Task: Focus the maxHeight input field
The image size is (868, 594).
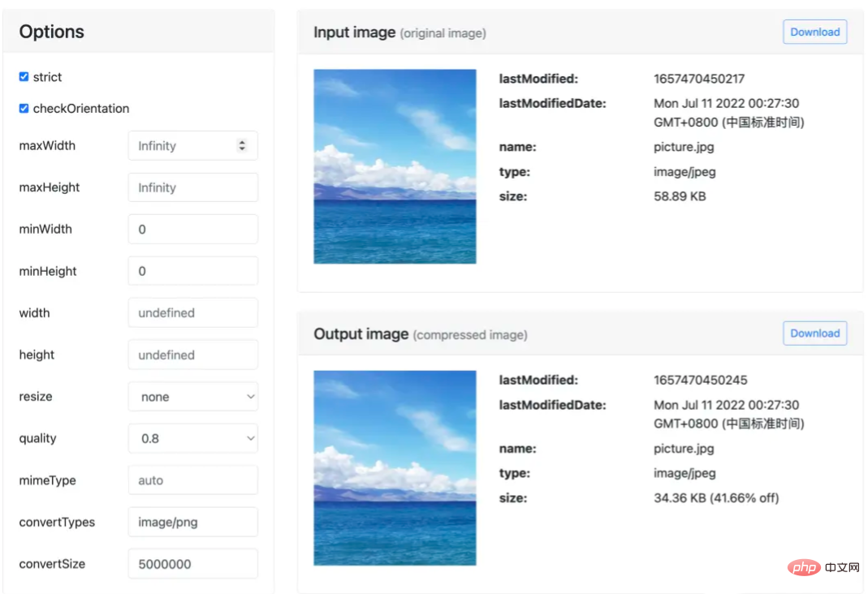Action: (x=192, y=187)
